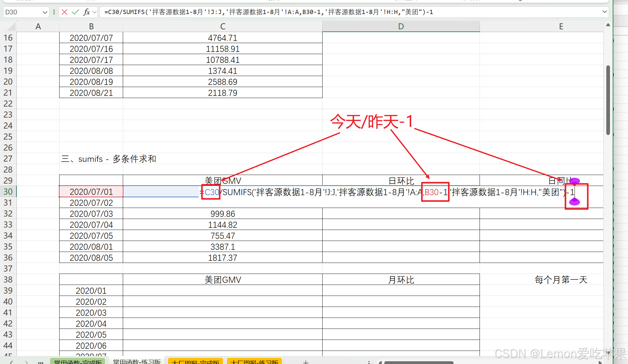Click cell with date 2020/07/02
The width and height of the screenshot is (628, 364).
click(91, 203)
